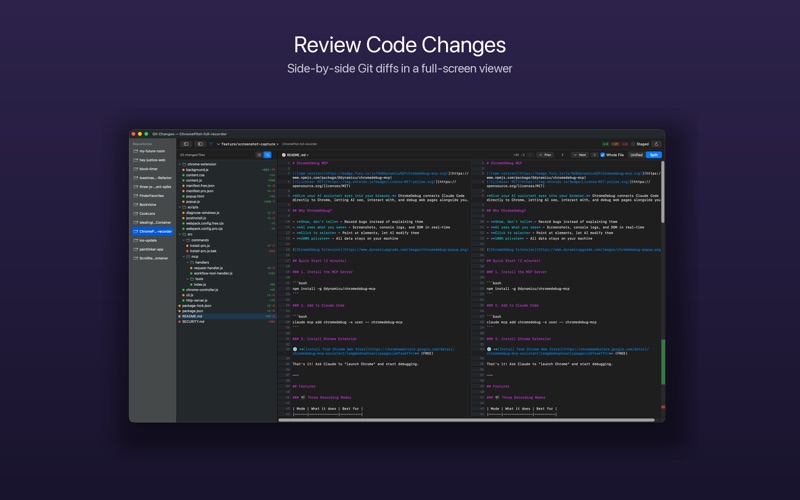800x500 pixels.
Task: Toggle the second sidebar layout icon
Action: click(201, 144)
